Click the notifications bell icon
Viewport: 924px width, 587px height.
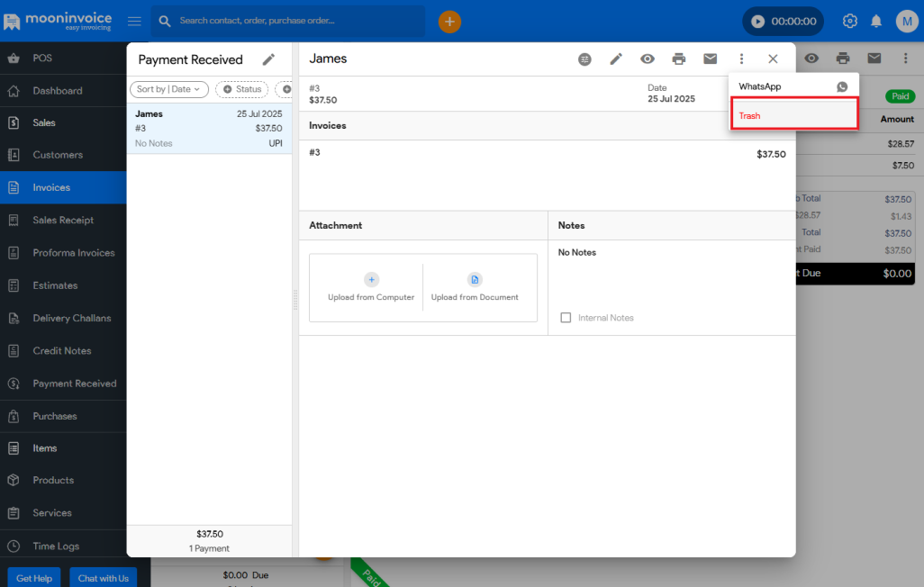pos(875,21)
